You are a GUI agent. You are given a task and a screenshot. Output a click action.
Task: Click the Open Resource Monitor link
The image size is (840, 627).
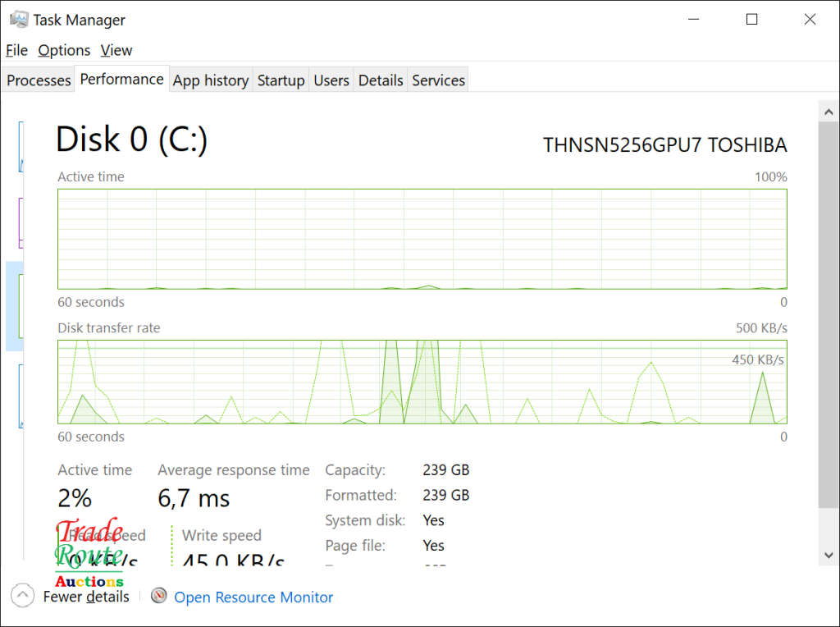tap(253, 597)
